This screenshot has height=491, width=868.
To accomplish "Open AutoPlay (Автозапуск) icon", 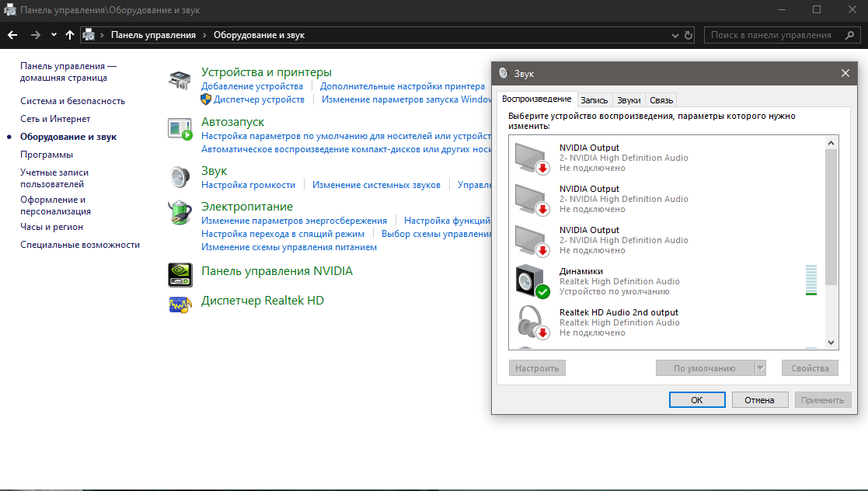I will pyautogui.click(x=180, y=129).
